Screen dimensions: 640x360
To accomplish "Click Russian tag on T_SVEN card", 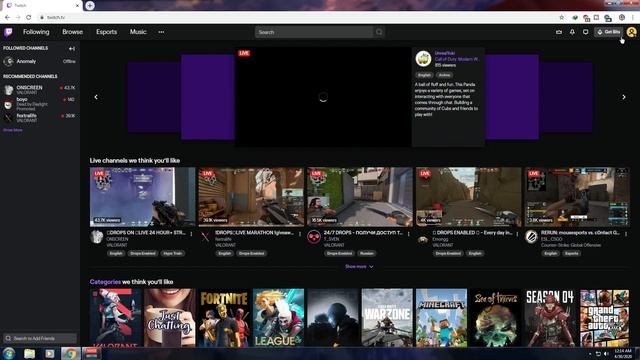I will pyautogui.click(x=367, y=253).
